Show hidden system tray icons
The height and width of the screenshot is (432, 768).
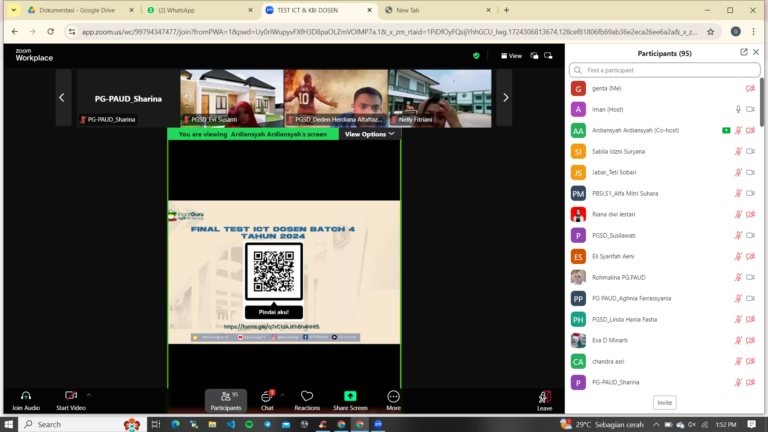(656, 424)
